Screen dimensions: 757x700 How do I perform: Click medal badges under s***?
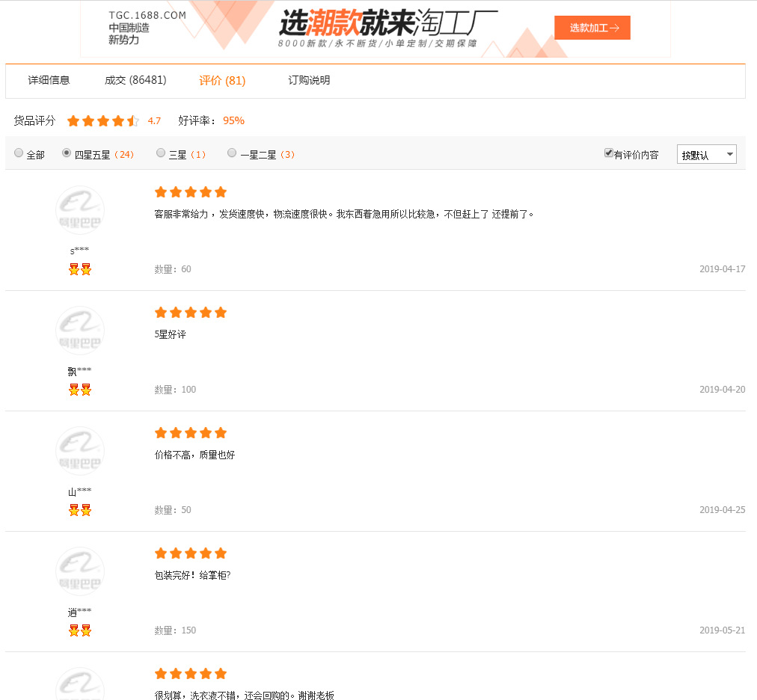pyautogui.click(x=79, y=269)
